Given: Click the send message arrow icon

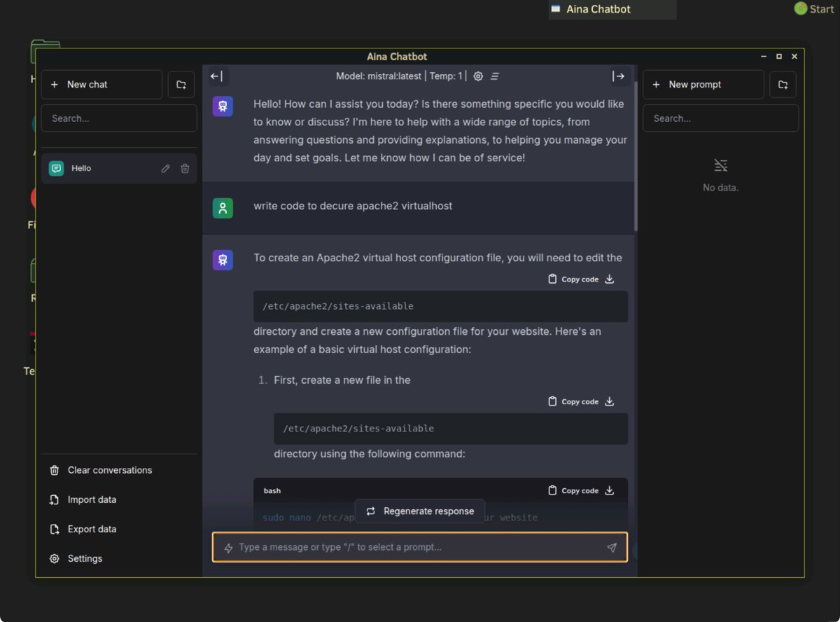Looking at the screenshot, I should click(612, 548).
